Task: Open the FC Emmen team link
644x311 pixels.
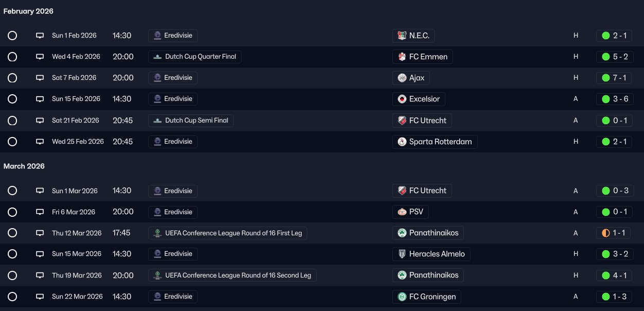Action: pos(423,57)
